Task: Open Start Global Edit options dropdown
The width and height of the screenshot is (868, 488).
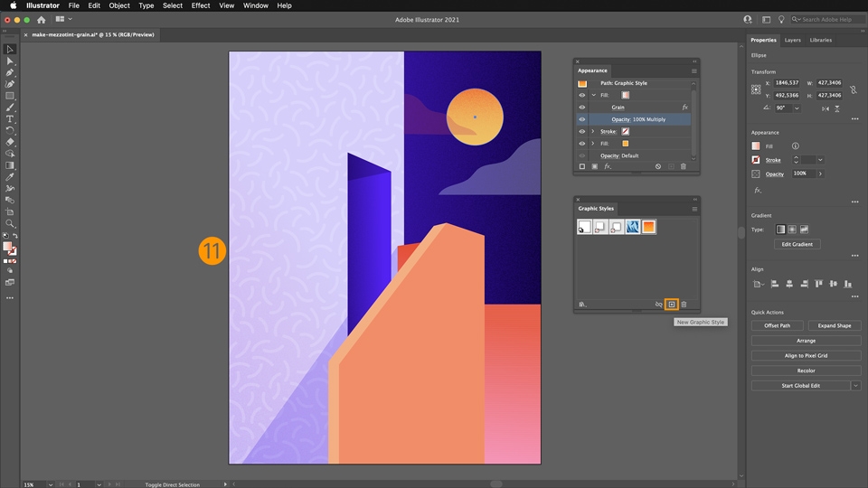Action: click(855, 386)
